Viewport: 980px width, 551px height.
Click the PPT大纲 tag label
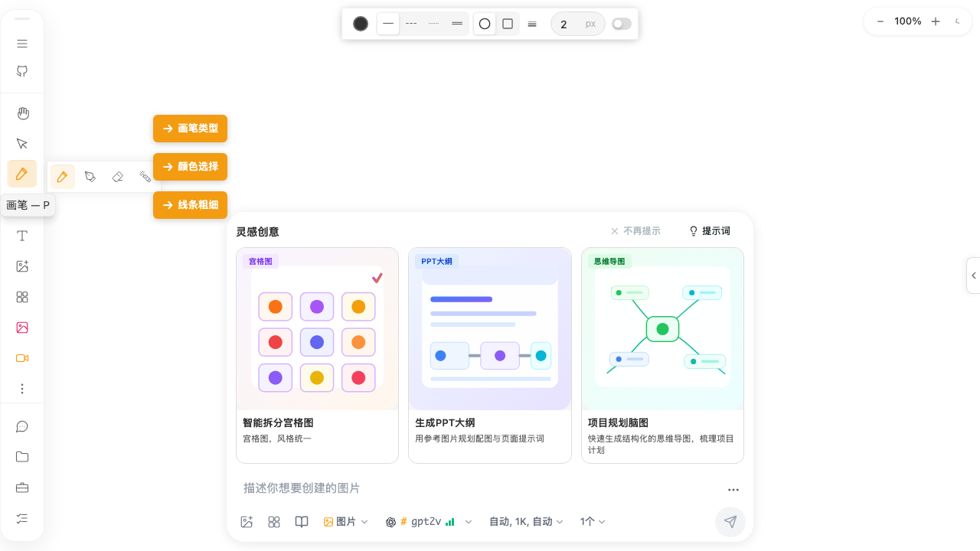pyautogui.click(x=436, y=262)
